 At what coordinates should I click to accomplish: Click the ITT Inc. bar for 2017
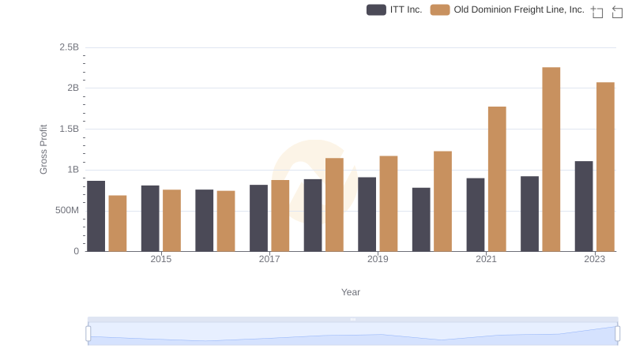click(258, 218)
